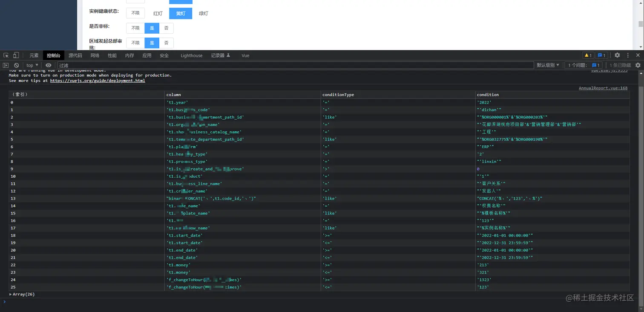This screenshot has width=644, height=312.
Task: Click the '权责名称' condition cell
Action: [552, 206]
